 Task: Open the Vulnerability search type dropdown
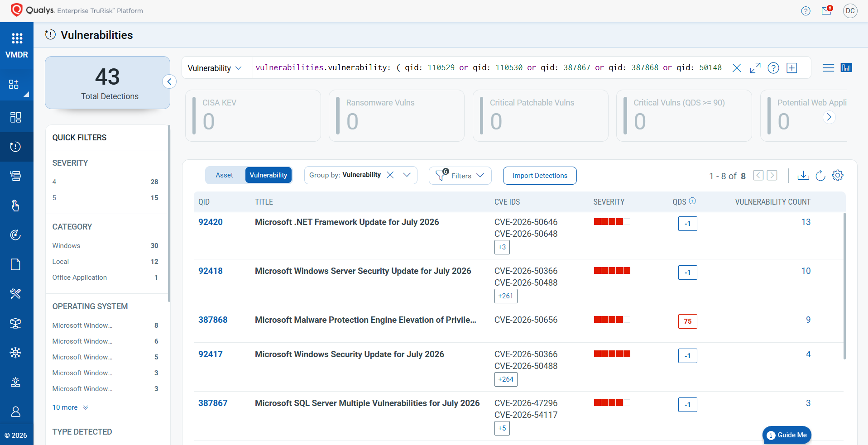pos(215,68)
